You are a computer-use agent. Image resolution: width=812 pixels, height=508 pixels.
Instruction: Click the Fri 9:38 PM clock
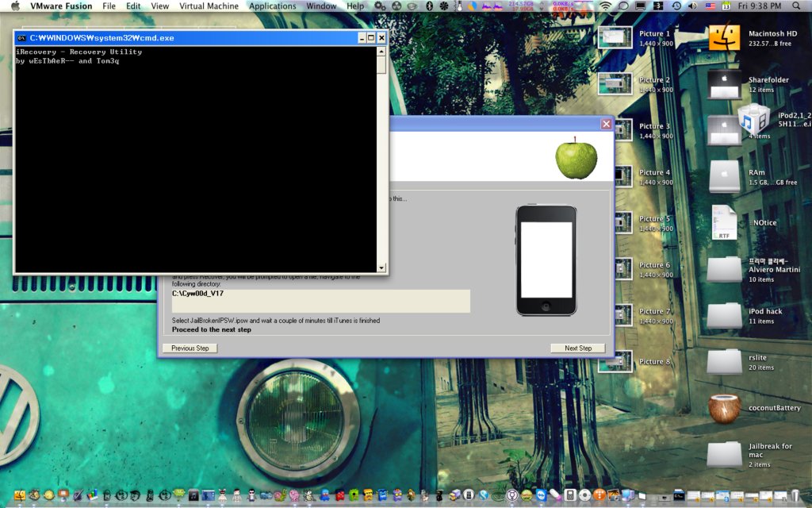760,6
